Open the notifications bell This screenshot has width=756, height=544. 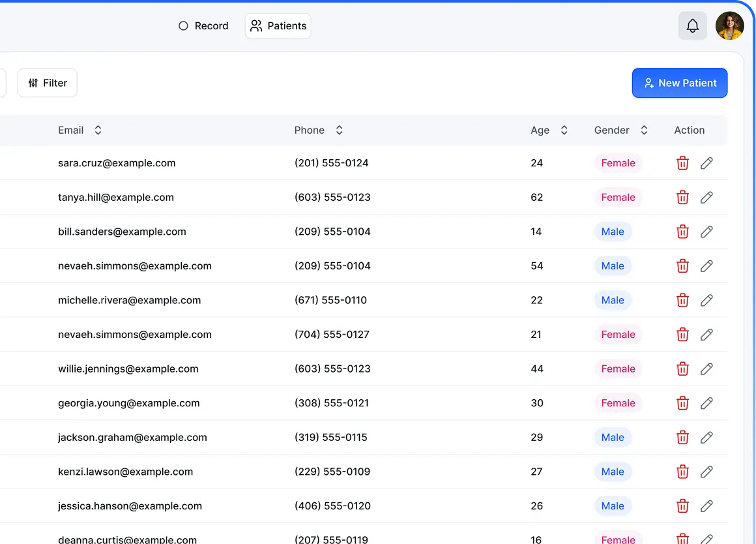click(x=692, y=26)
